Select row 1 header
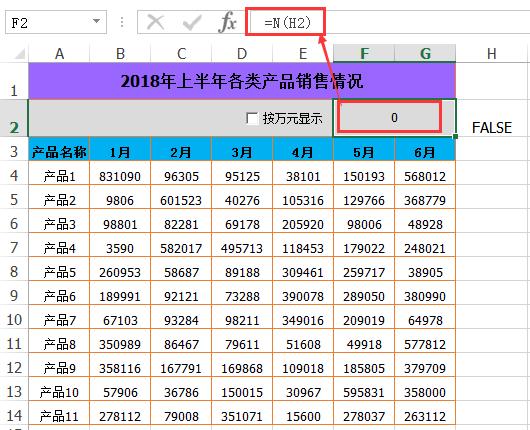The image size is (530, 430). coord(14,81)
